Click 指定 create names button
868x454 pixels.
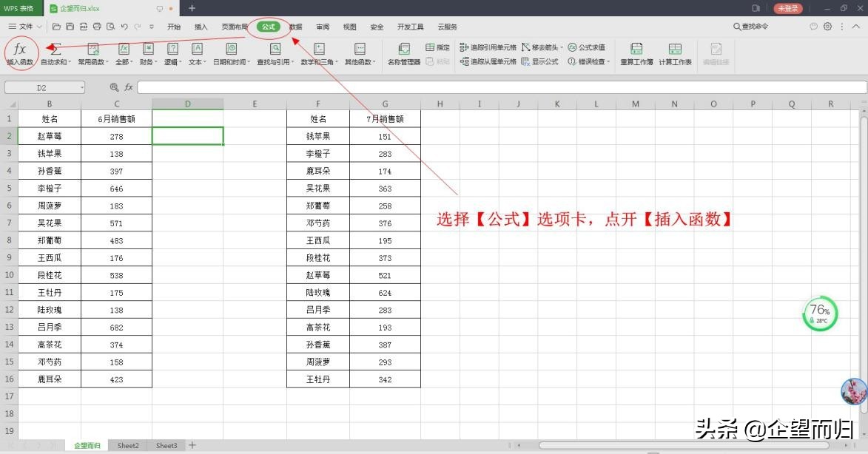pyautogui.click(x=438, y=47)
